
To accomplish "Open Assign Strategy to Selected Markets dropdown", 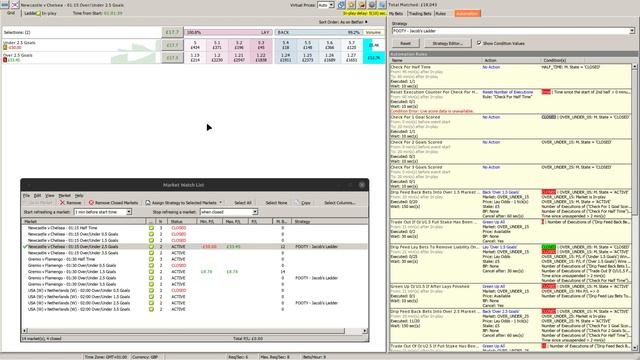I will pyautogui.click(x=184, y=202).
